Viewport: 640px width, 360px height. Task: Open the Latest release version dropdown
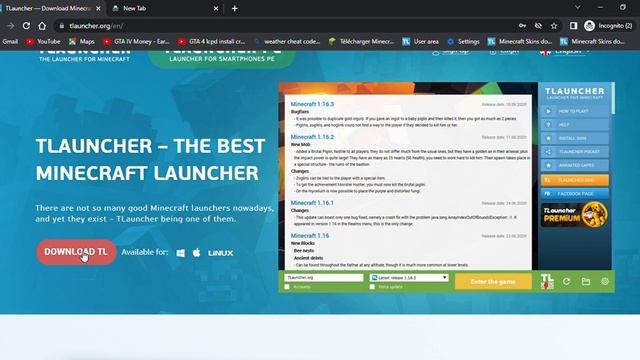click(409, 278)
